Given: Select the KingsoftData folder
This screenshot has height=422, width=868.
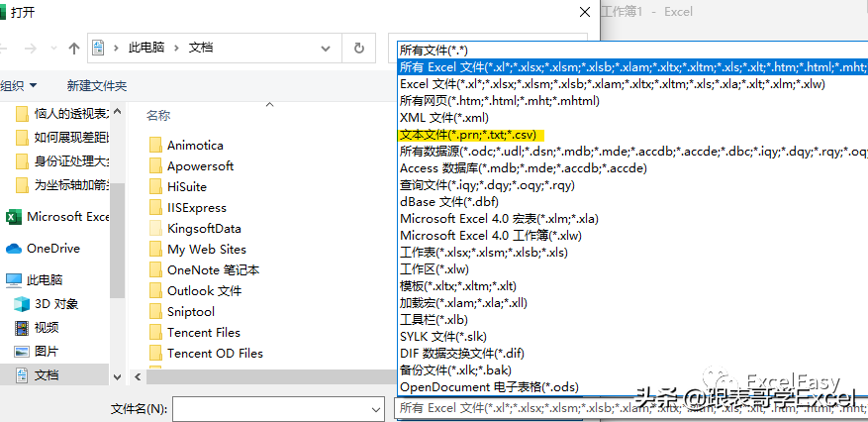Looking at the screenshot, I should pos(195,229).
